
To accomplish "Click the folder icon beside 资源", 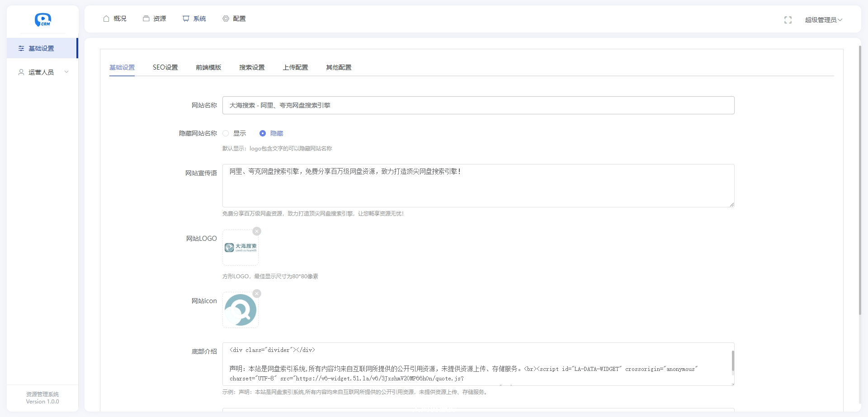I will (x=146, y=19).
